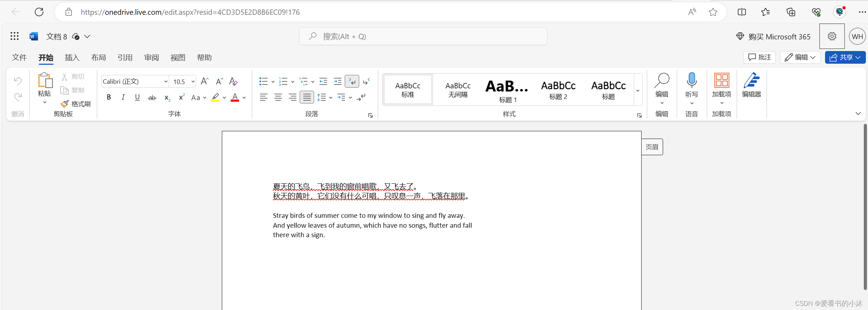Viewport: 868px width, 310px height.
Task: Toggle Underline formatting
Action: point(137,97)
